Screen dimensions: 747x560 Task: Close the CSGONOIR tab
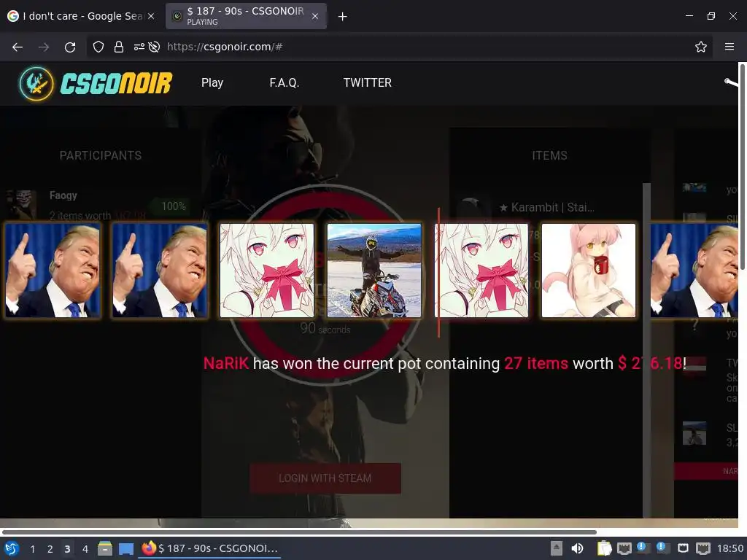(x=315, y=16)
